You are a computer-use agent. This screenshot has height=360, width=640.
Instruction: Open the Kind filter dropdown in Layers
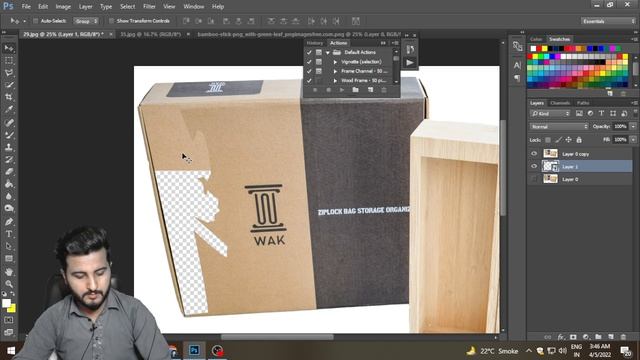coord(550,113)
